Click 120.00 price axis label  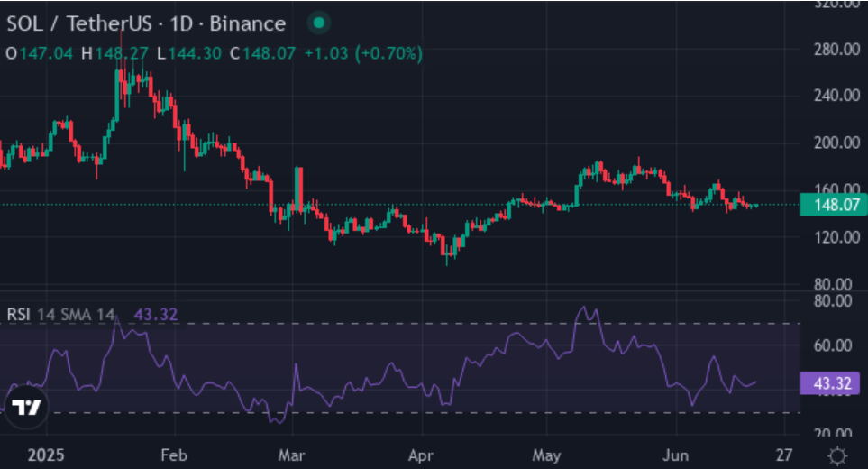(837, 237)
